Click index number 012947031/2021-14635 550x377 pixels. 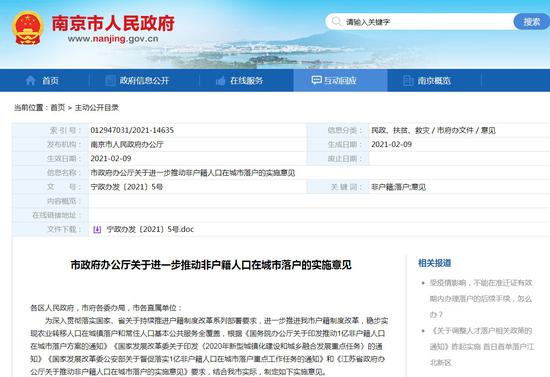pos(132,130)
